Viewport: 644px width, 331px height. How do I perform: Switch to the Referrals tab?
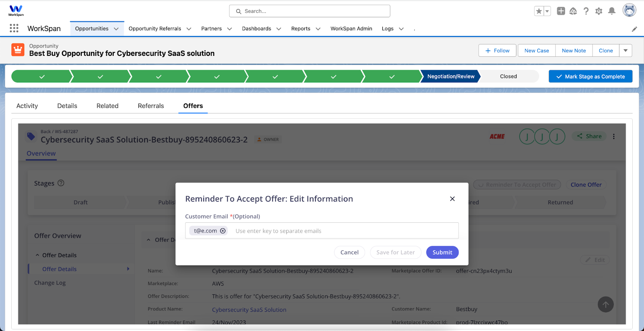click(151, 106)
